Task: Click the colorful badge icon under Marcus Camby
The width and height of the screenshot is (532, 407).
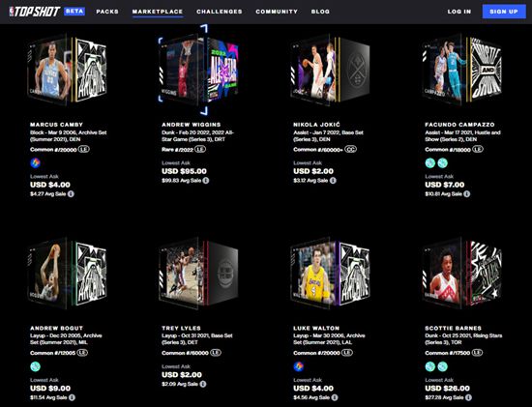Action: click(35, 163)
